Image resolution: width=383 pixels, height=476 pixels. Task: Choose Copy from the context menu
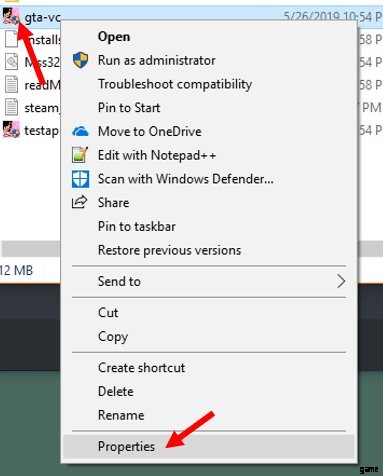coord(113,337)
